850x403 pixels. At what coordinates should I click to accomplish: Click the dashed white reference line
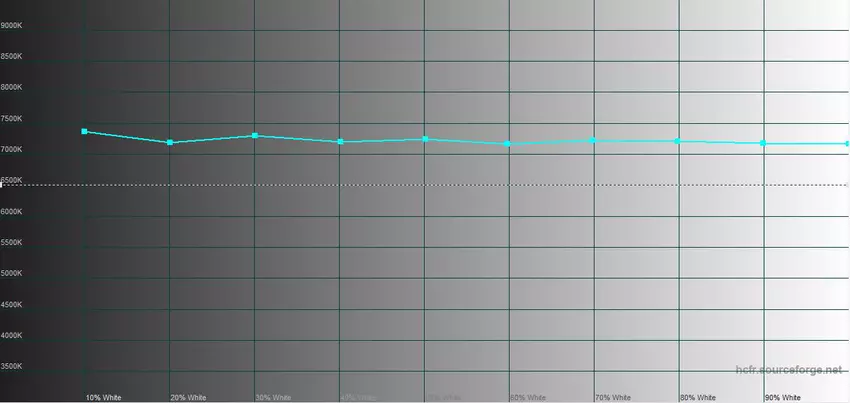[425, 185]
